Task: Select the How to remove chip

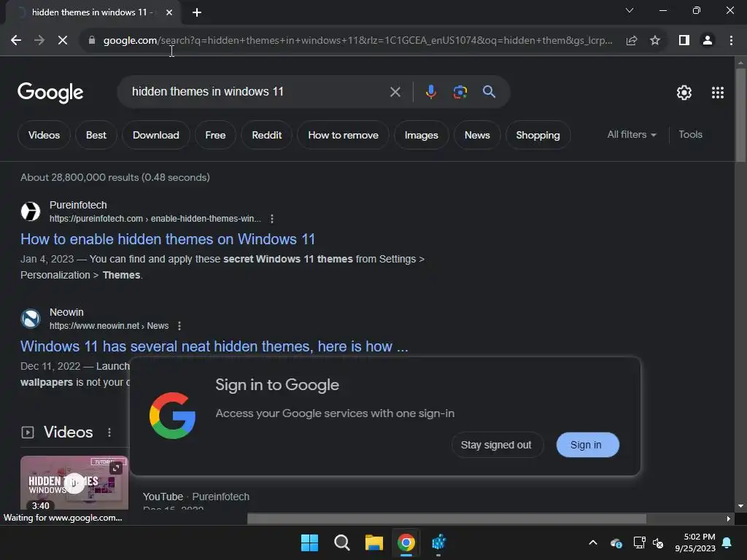Action: tap(343, 135)
